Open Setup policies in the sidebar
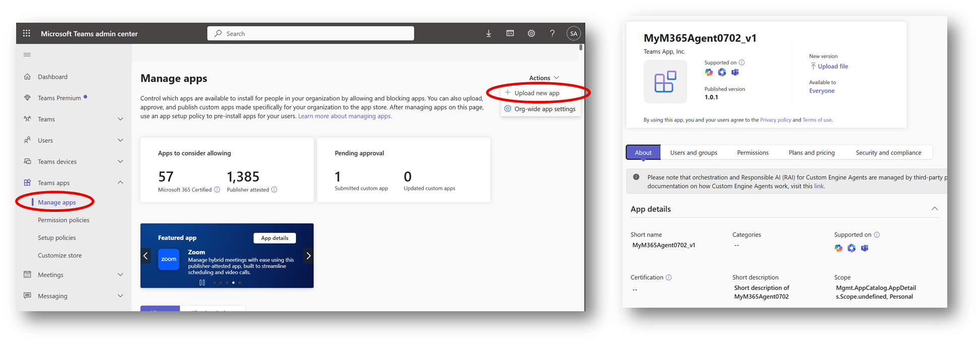This screenshot has height=344, width=980. (x=57, y=238)
